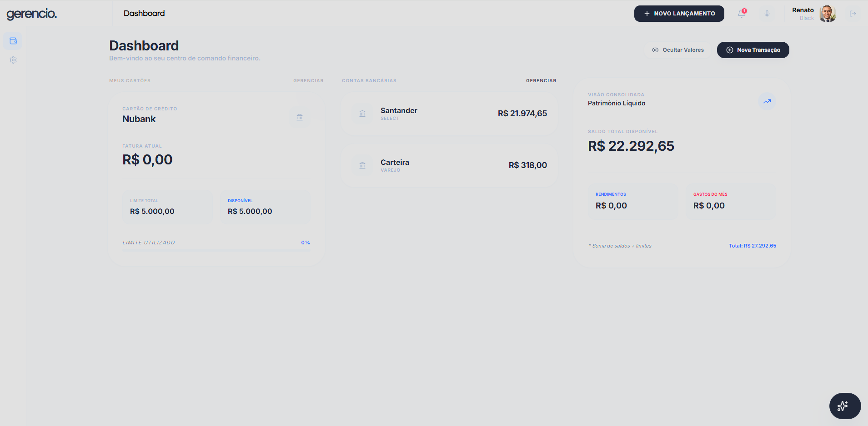Image resolution: width=868 pixels, height=426 pixels.
Task: Click the Nova Transação button
Action: (753, 50)
